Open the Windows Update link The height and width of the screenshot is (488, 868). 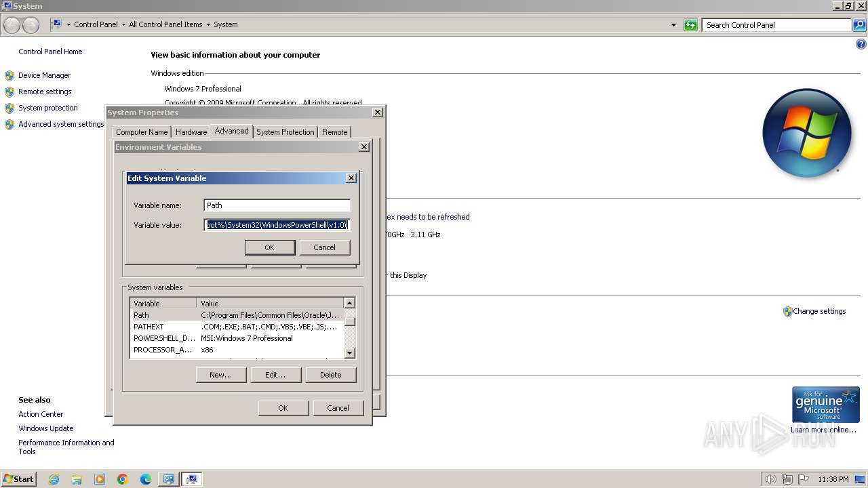click(x=46, y=428)
